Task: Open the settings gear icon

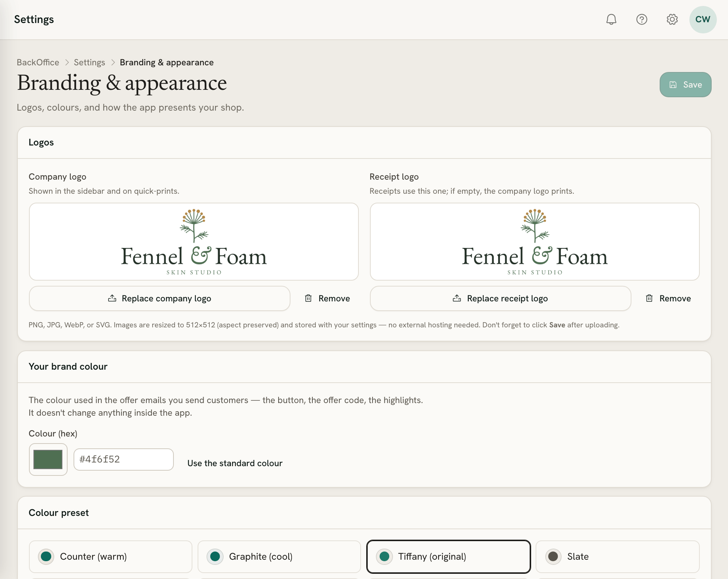Action: pyautogui.click(x=672, y=19)
